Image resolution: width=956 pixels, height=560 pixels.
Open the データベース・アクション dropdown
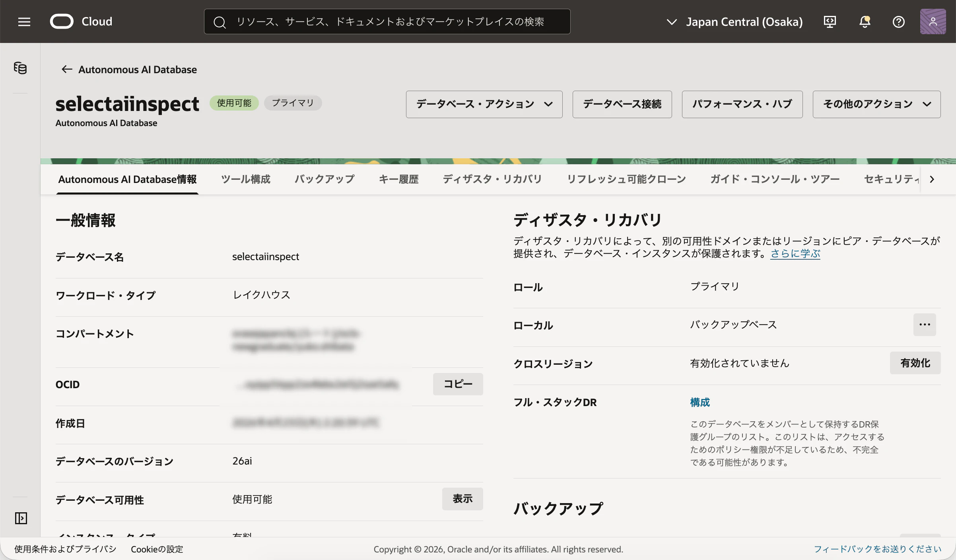[484, 104]
